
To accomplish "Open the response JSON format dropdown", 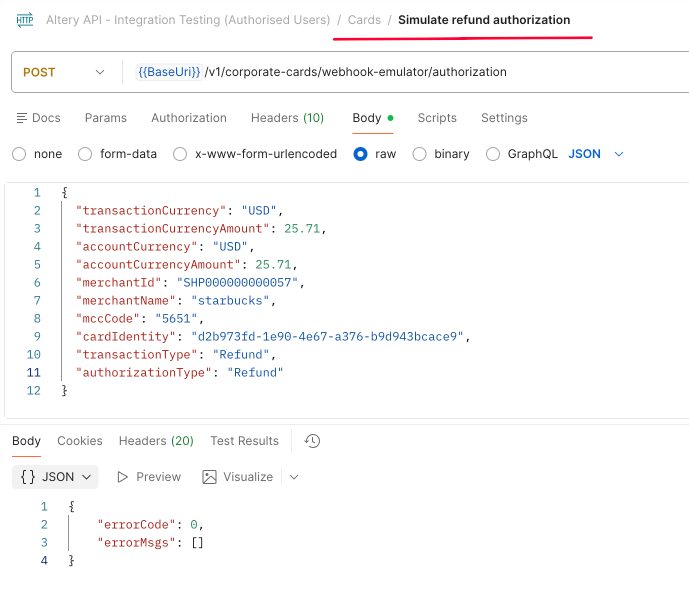I will click(55, 477).
